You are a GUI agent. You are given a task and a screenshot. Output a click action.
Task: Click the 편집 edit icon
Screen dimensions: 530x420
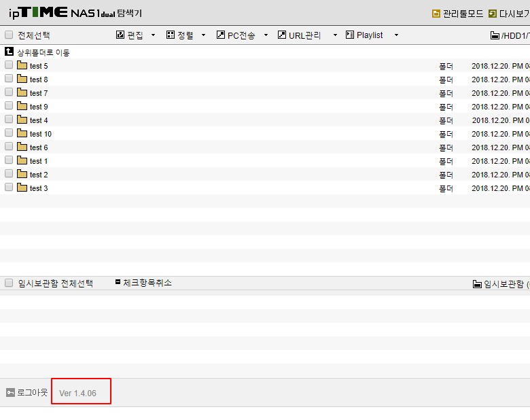(x=120, y=35)
